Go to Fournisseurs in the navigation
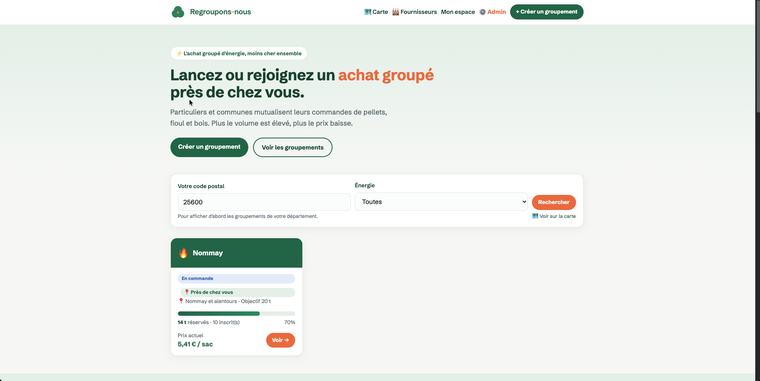Viewport: 760px width, 381px height. [414, 12]
